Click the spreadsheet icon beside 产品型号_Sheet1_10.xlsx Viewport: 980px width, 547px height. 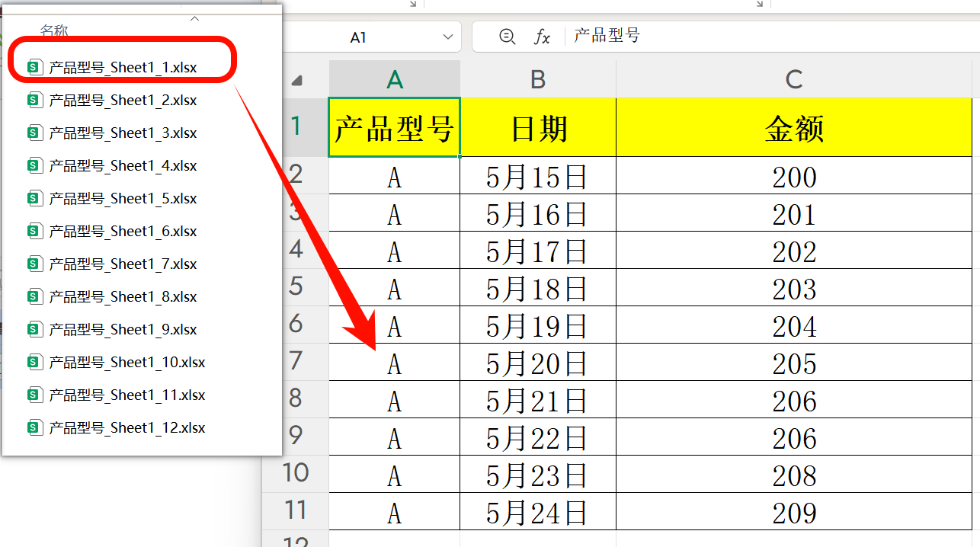point(35,362)
